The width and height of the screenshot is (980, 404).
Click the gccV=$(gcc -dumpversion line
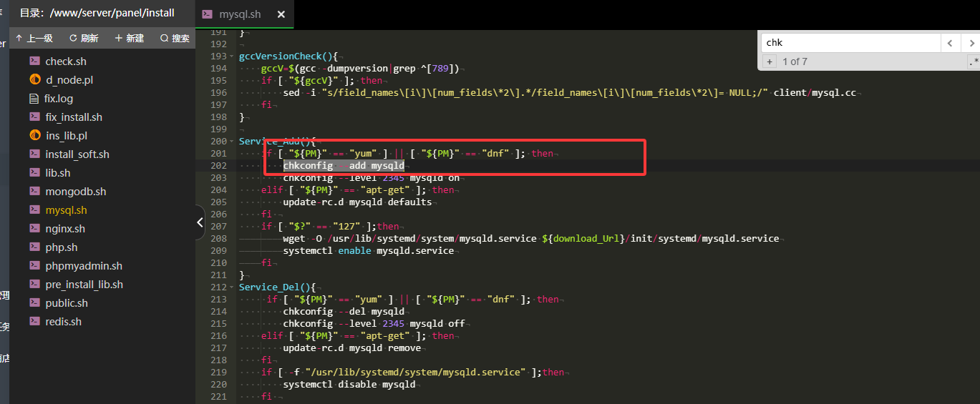pos(360,68)
